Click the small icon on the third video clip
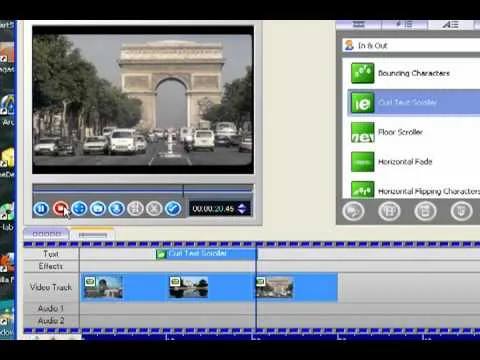The image size is (480, 360). pos(260,282)
